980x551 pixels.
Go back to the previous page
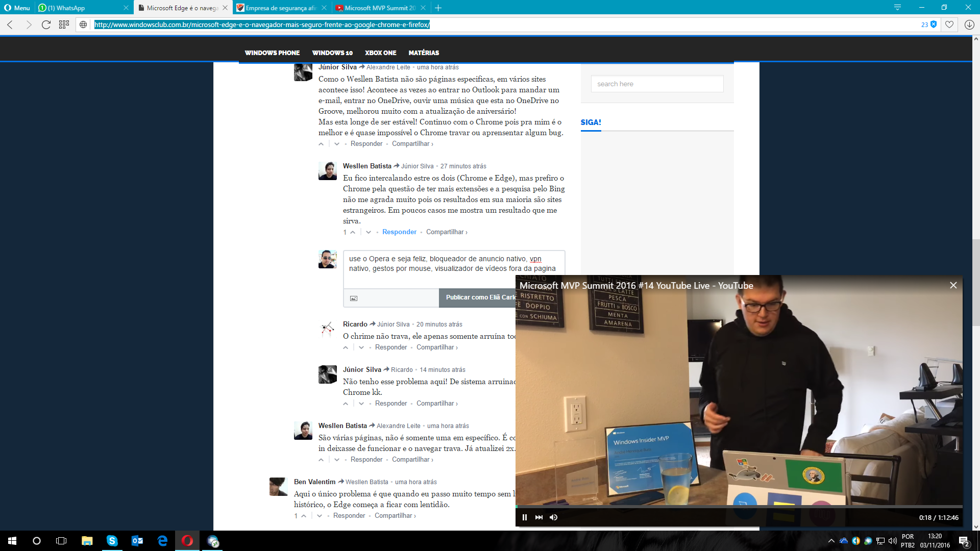tap(10, 24)
